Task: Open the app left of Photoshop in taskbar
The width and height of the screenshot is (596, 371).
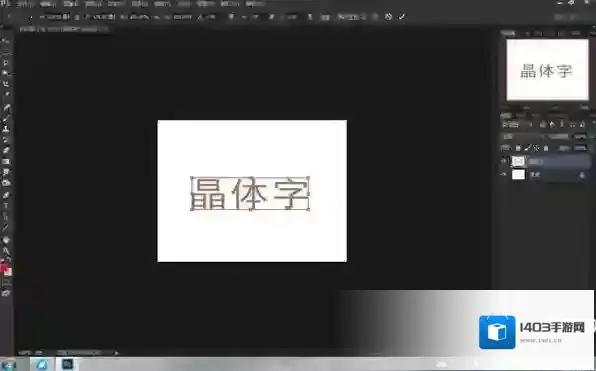Action: 43,364
